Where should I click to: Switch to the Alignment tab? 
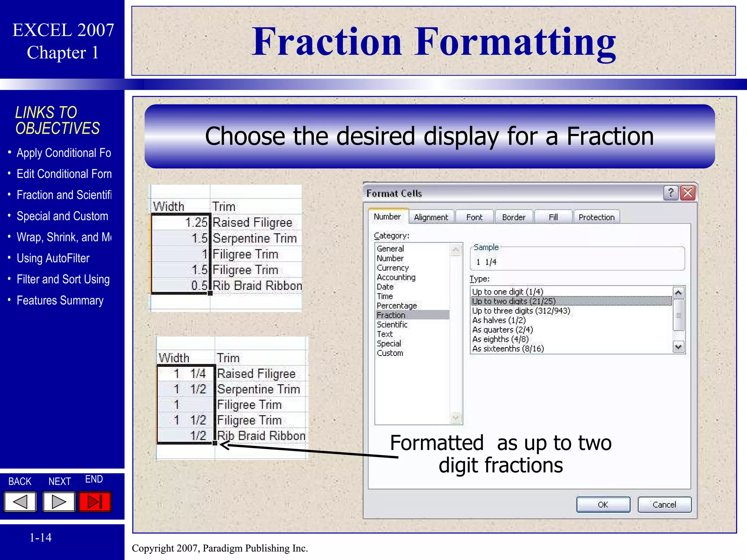pos(431,217)
